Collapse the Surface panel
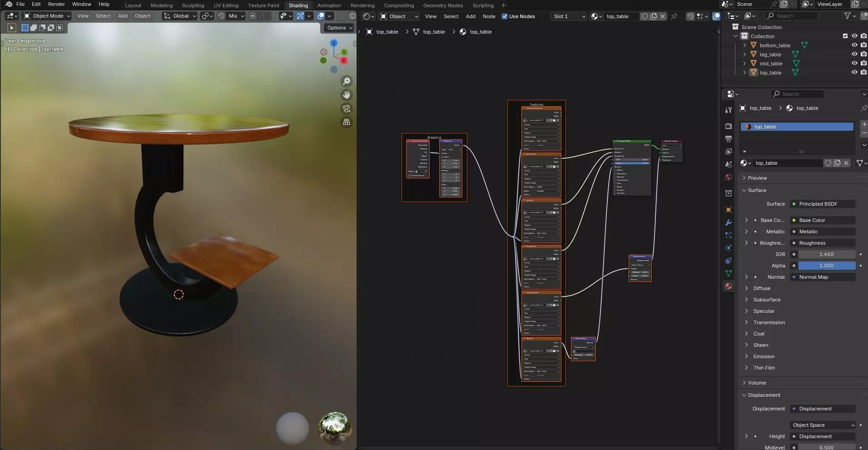Viewport: 868px width, 450px height. pos(757,190)
